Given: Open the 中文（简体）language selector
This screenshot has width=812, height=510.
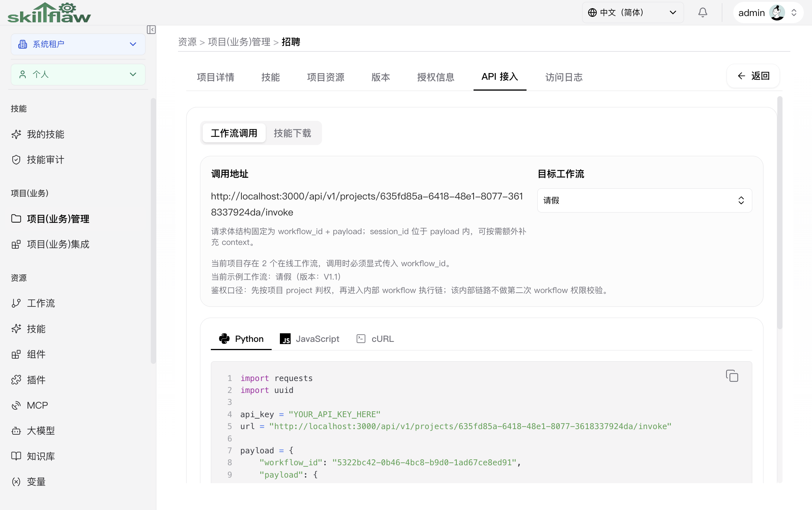Looking at the screenshot, I should click(x=633, y=13).
